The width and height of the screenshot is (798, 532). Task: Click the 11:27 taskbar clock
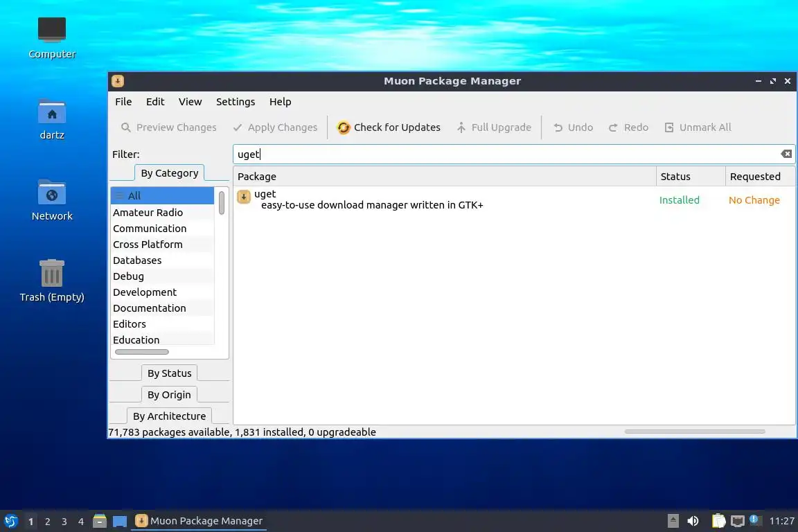(781, 521)
